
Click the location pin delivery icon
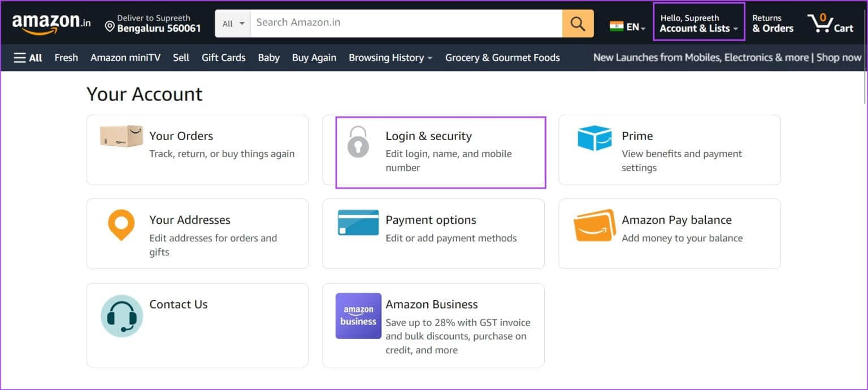[x=110, y=26]
